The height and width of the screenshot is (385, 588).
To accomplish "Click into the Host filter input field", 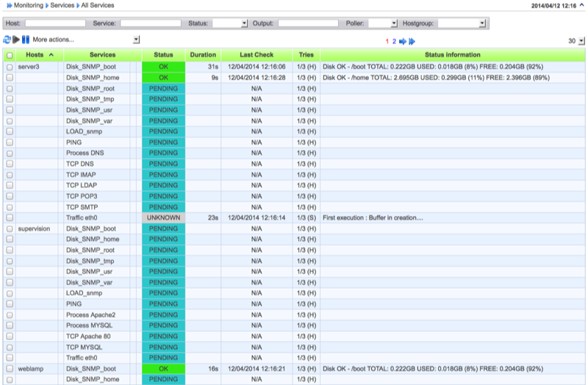I will pos(55,24).
